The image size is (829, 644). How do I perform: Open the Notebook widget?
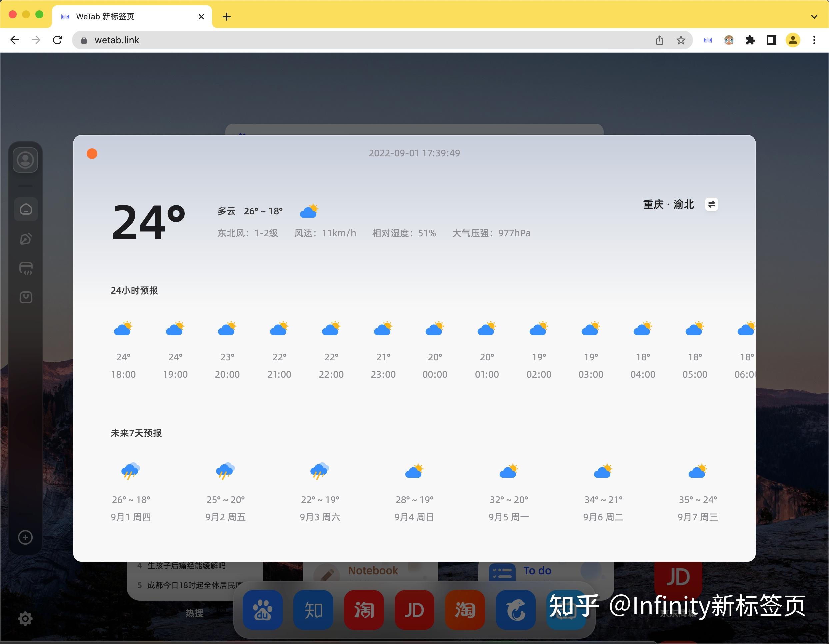coord(372,570)
